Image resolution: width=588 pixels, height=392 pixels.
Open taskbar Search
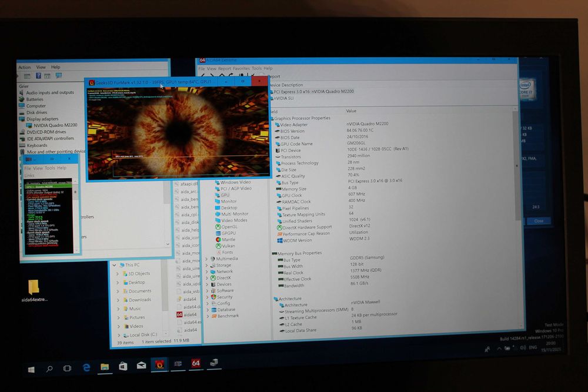(49, 368)
